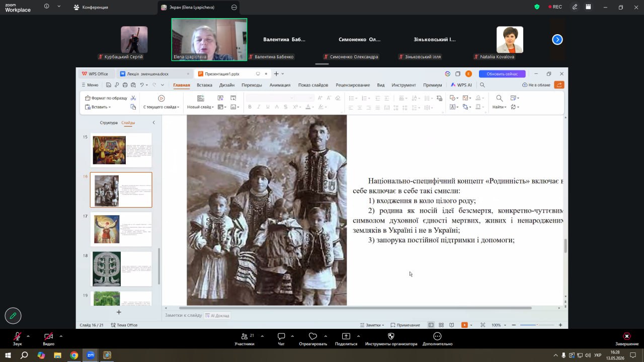Click the WPS AI button
Image resolution: width=644 pixels, height=362 pixels.
click(461, 85)
